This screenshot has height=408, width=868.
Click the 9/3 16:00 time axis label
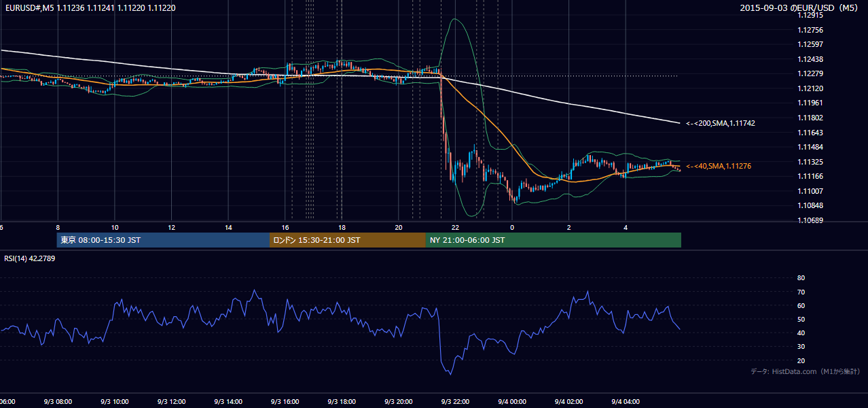(285, 402)
